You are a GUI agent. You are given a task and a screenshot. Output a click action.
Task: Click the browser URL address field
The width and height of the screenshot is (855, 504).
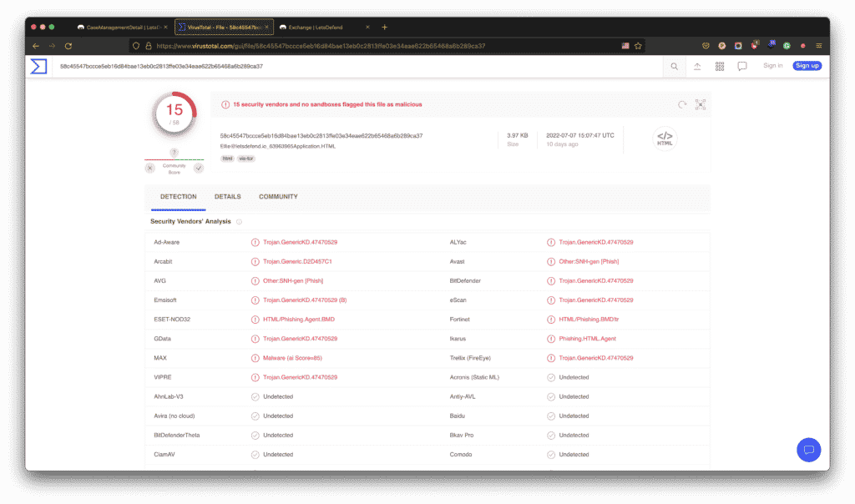point(387,47)
